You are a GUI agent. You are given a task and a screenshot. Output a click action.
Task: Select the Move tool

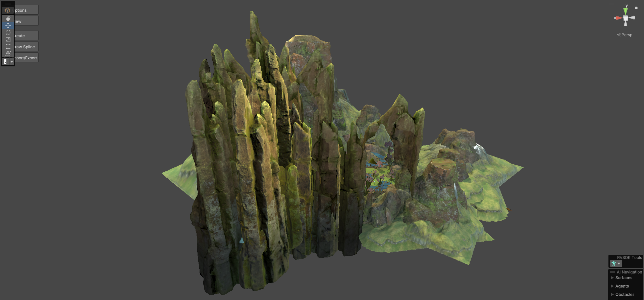tap(8, 25)
